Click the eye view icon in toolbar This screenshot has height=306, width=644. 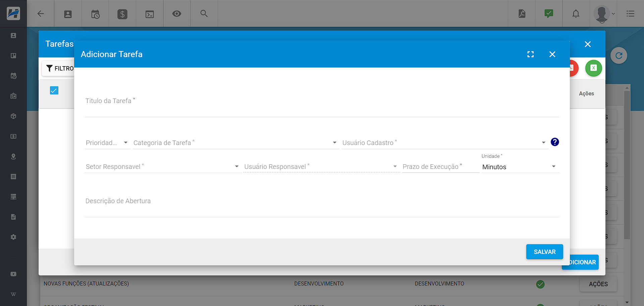tap(176, 14)
